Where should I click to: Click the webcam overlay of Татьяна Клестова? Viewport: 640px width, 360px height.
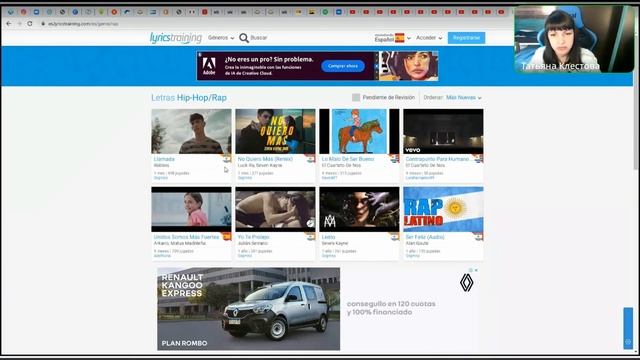(x=574, y=39)
